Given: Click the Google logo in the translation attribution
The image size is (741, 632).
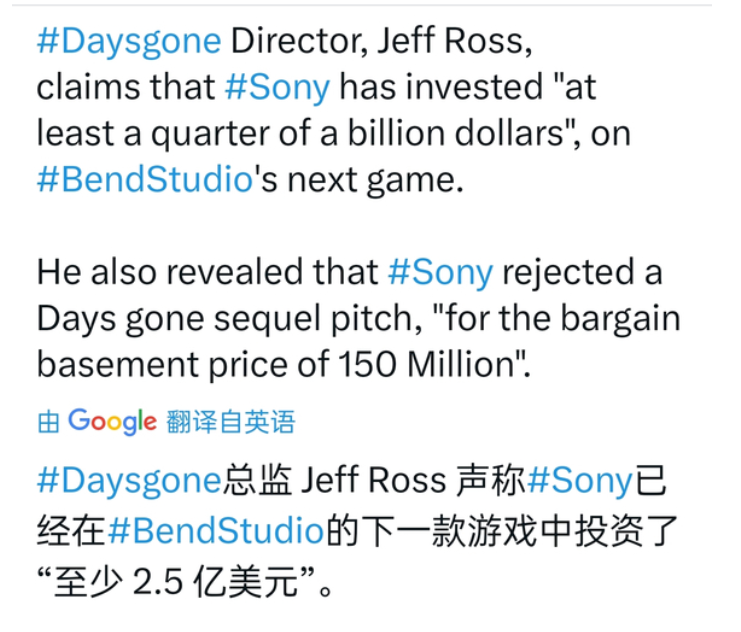Looking at the screenshot, I should pos(112,422).
